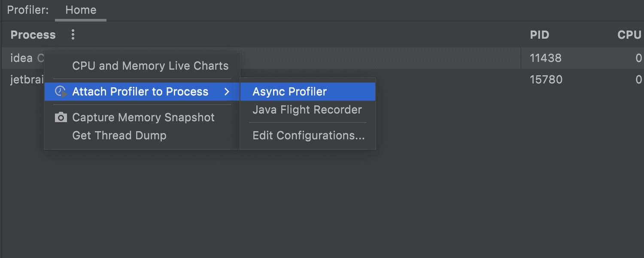
Task: Click PID value 15780
Action: click(546, 80)
